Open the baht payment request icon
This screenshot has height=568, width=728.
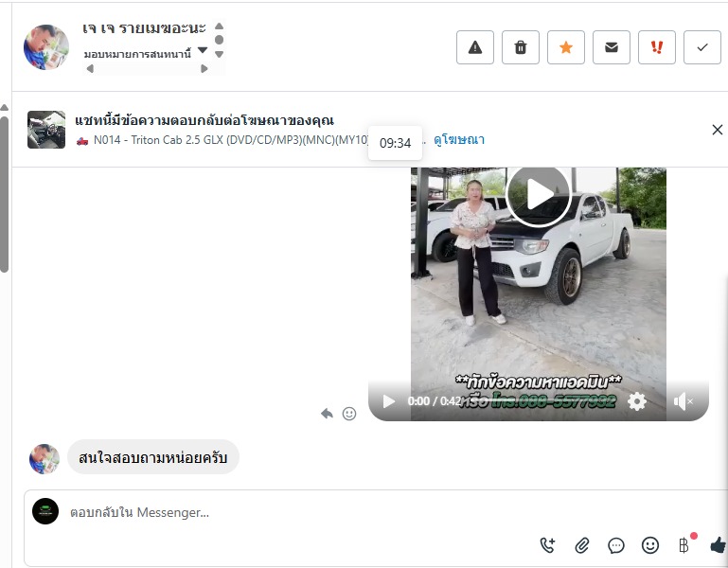[684, 545]
